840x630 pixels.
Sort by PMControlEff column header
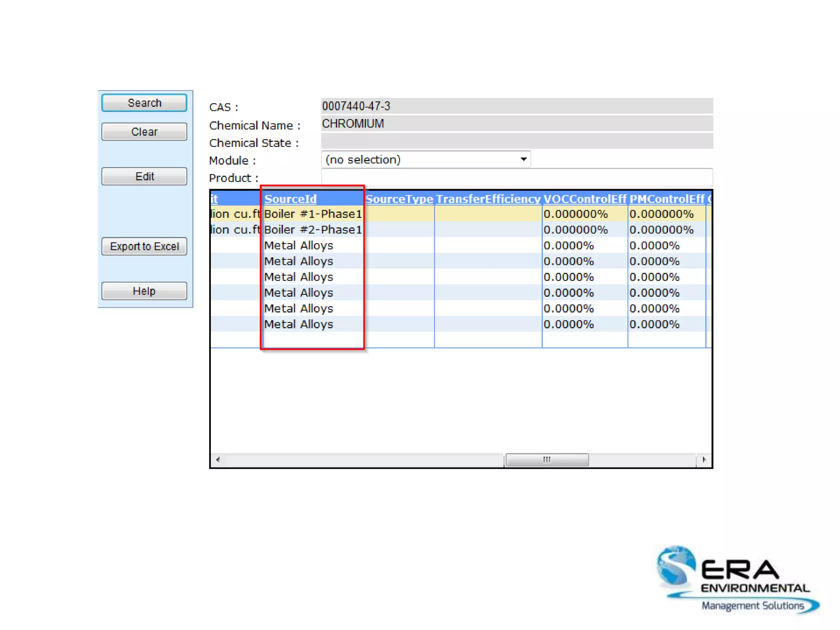point(667,199)
